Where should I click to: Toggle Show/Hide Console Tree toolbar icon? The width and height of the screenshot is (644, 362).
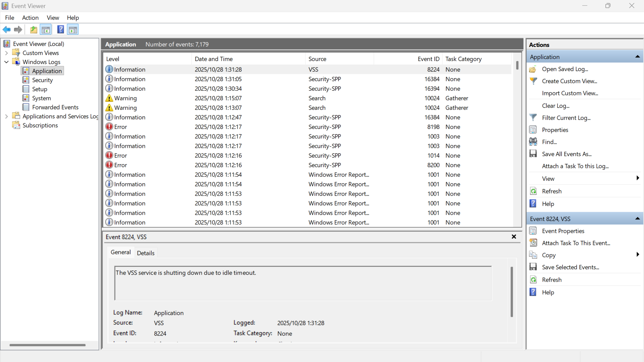46,29
